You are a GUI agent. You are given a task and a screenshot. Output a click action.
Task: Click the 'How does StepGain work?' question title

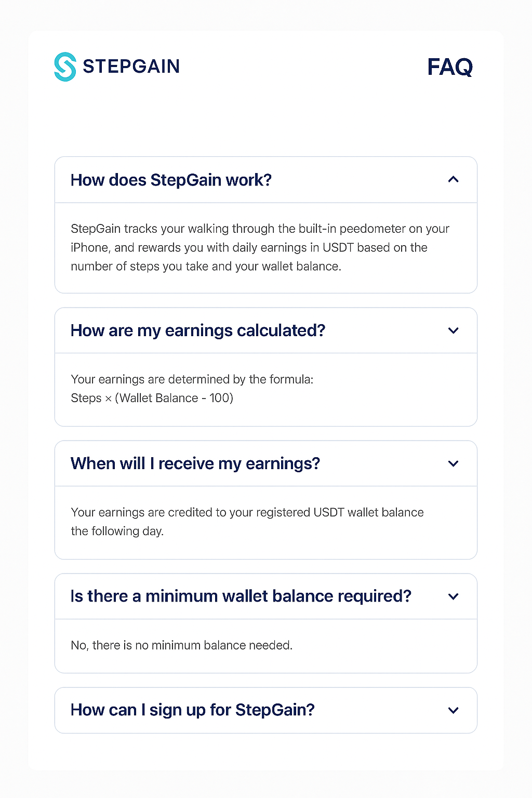pyautogui.click(x=171, y=180)
